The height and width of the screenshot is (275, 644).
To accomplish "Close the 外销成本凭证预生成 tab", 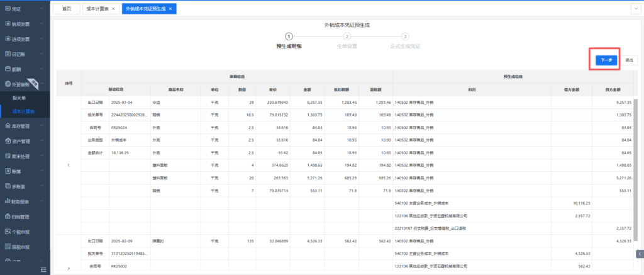I will pos(171,9).
